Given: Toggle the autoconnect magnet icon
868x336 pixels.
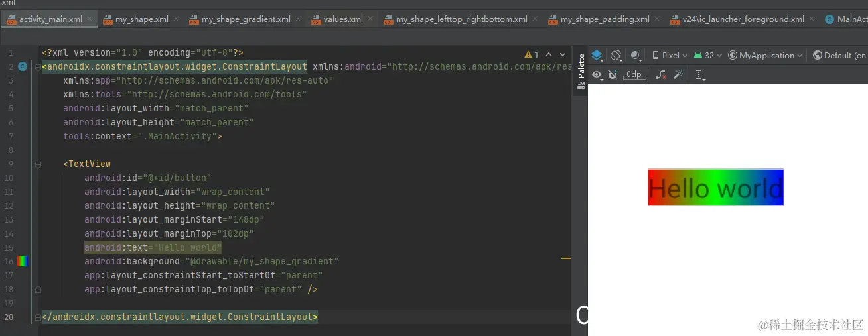Looking at the screenshot, I should pos(613,75).
